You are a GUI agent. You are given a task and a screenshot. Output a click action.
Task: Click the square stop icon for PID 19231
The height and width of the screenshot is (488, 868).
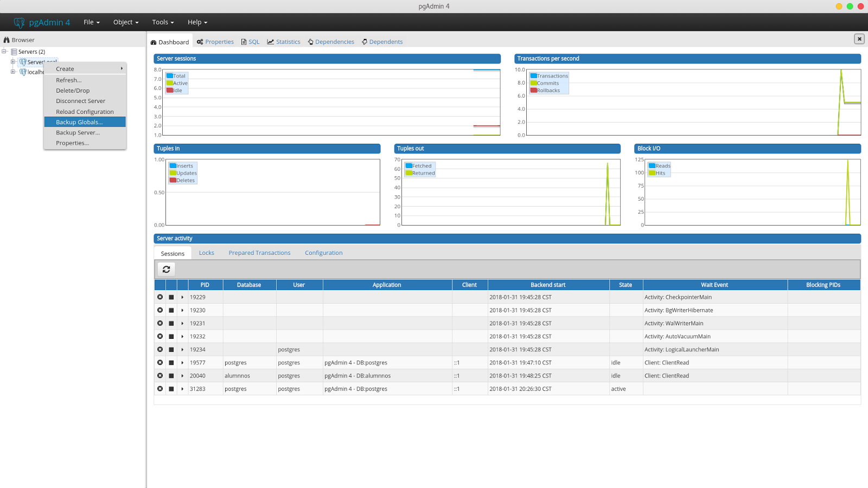[x=171, y=324]
